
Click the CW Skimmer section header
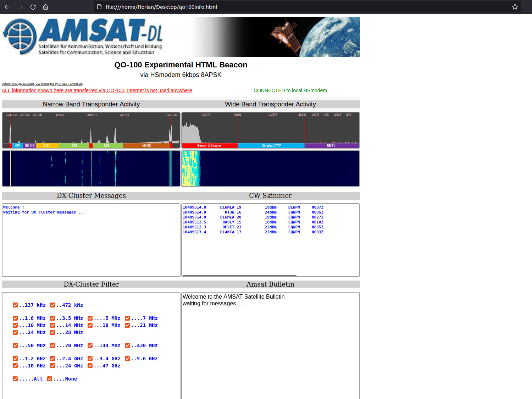click(x=270, y=196)
